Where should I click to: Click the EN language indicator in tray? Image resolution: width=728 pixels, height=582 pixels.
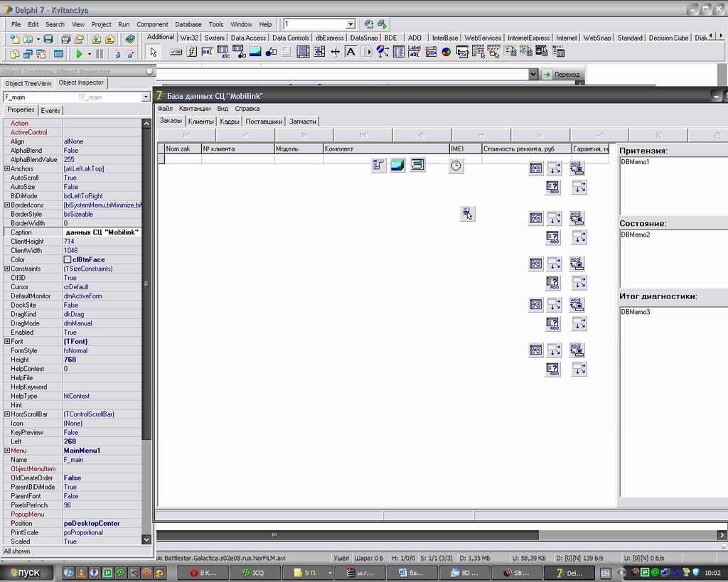[606, 573]
